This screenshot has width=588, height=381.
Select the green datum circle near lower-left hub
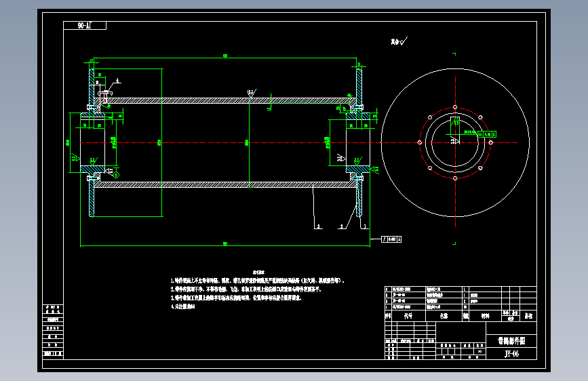point(116,175)
